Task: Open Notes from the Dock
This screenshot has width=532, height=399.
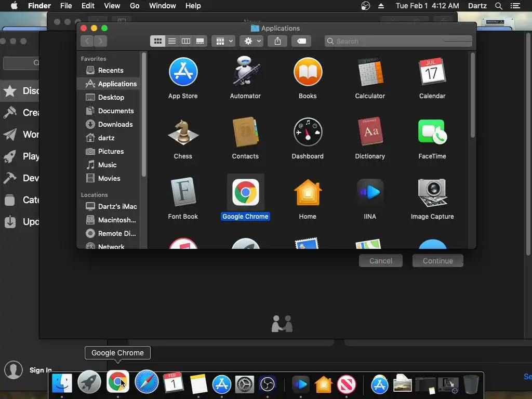Action: point(198,384)
